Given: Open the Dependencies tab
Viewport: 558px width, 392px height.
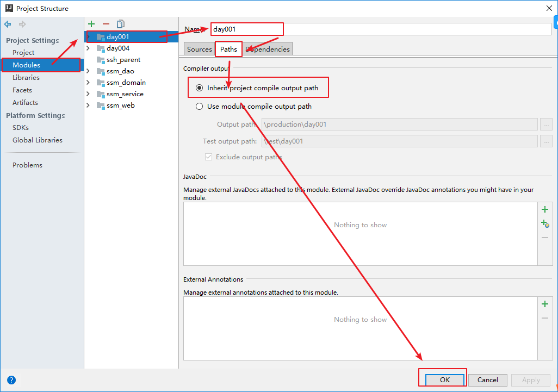Looking at the screenshot, I should [268, 48].
